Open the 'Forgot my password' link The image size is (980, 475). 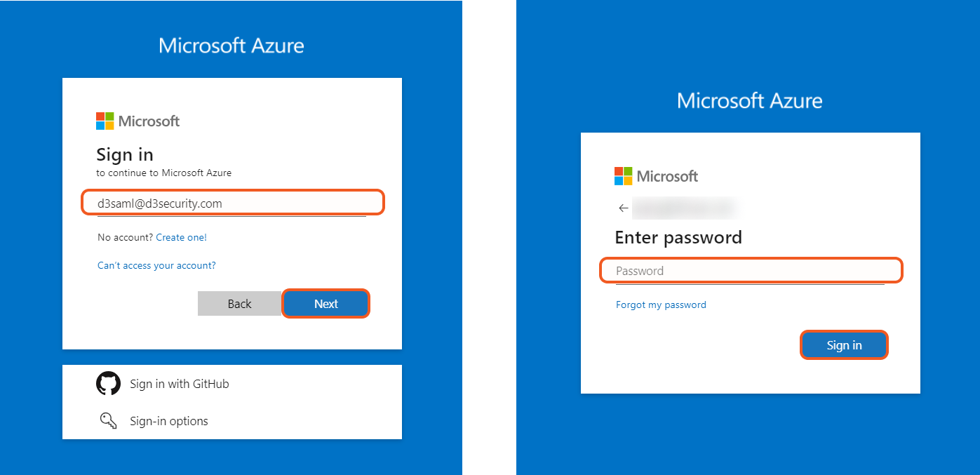click(661, 305)
